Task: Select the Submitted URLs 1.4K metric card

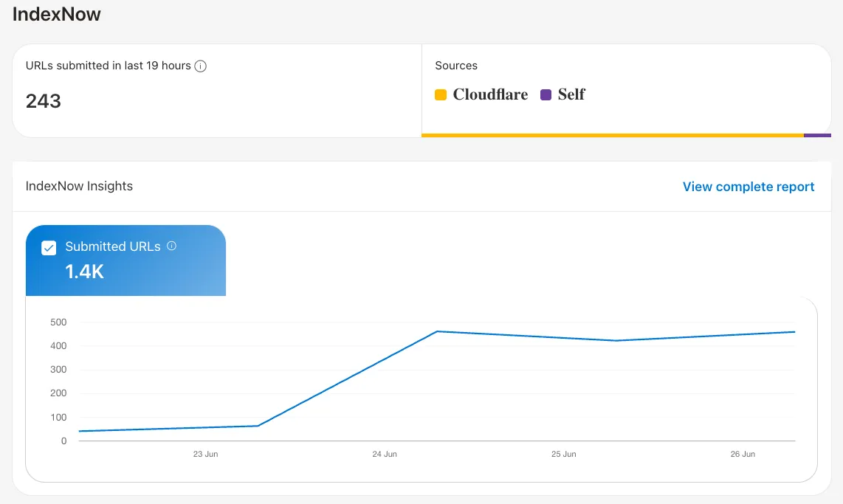Action: click(125, 260)
